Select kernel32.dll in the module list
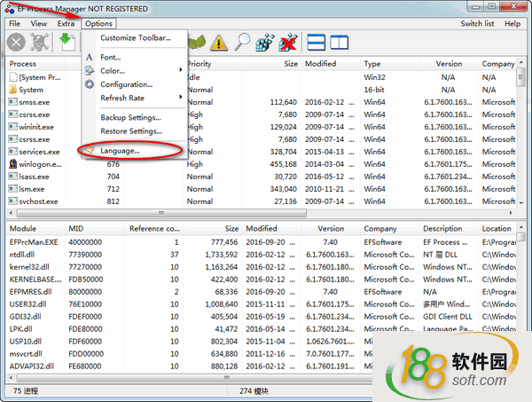 (32, 266)
